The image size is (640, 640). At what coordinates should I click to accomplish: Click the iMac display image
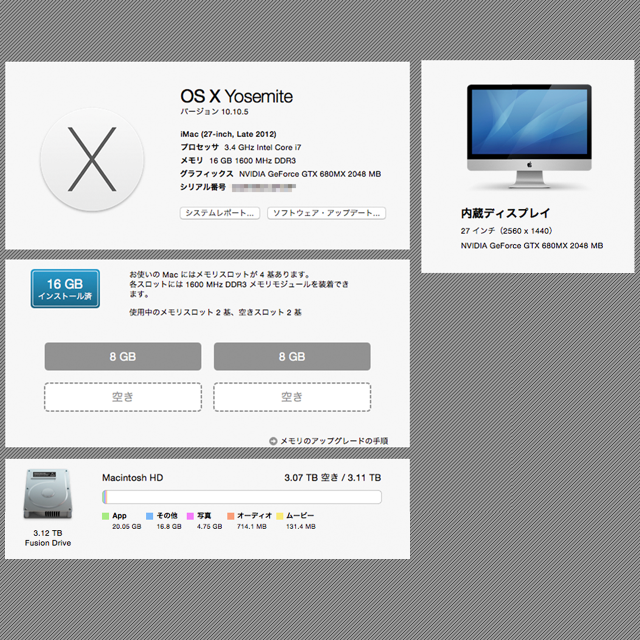tap(529, 136)
